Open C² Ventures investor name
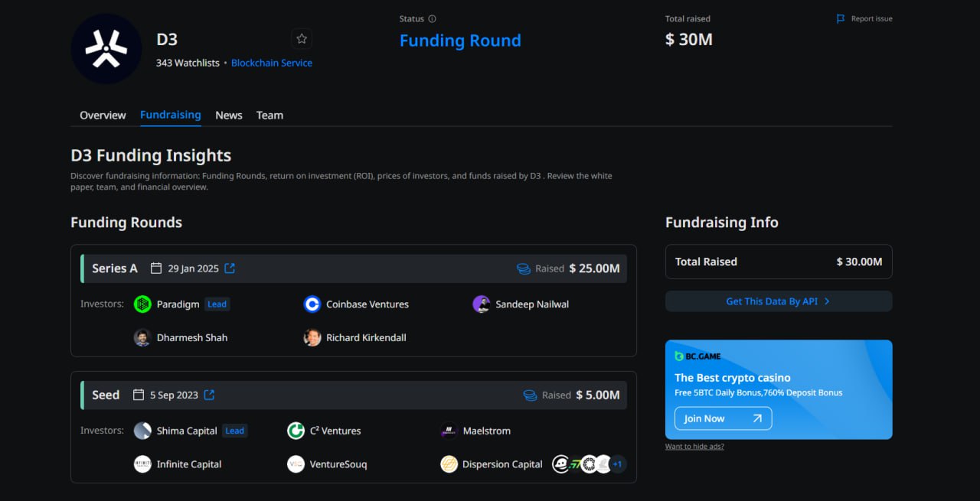980x501 pixels. (x=335, y=431)
